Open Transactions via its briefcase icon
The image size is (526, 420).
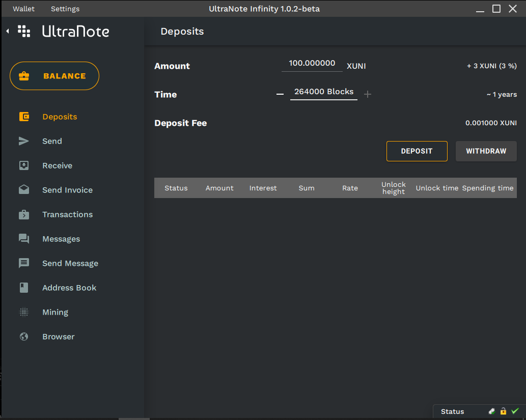(x=24, y=214)
